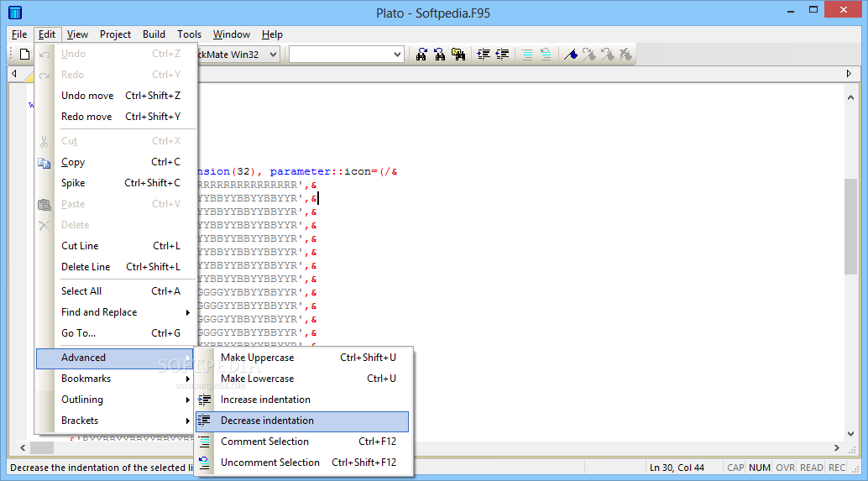Select Decrease indentation menu entry

302,421
